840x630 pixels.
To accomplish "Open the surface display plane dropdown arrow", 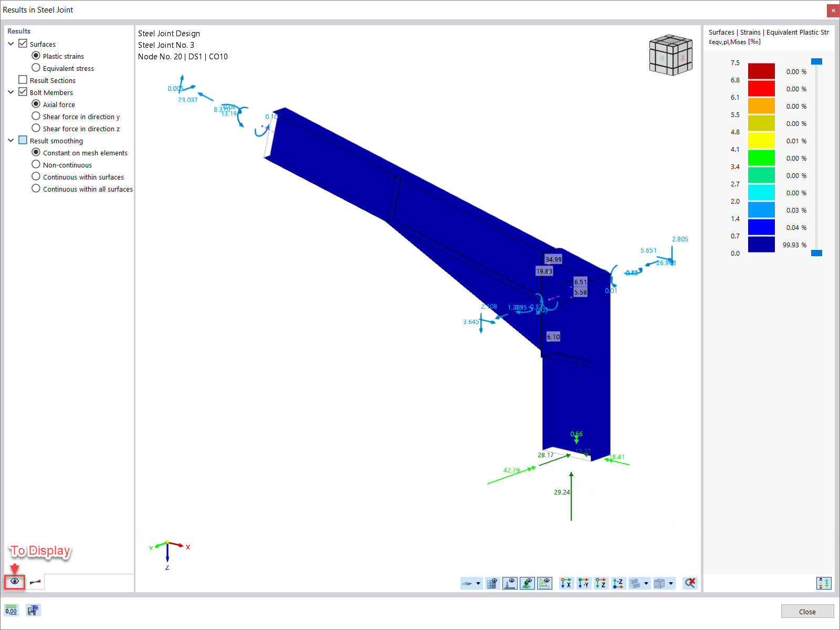I will 478,583.
